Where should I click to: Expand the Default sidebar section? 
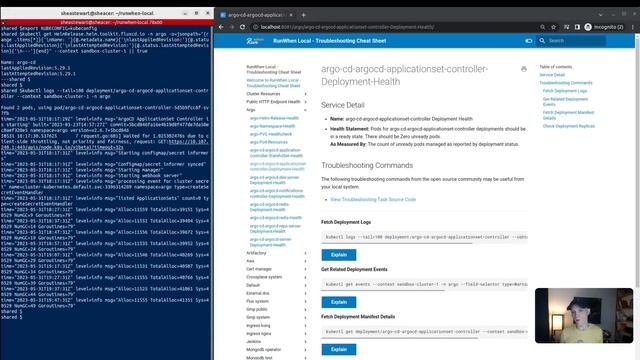276,285
